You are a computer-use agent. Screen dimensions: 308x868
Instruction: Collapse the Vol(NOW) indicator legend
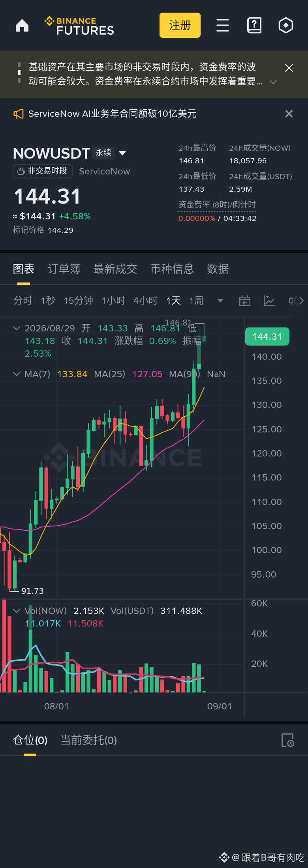(x=17, y=611)
